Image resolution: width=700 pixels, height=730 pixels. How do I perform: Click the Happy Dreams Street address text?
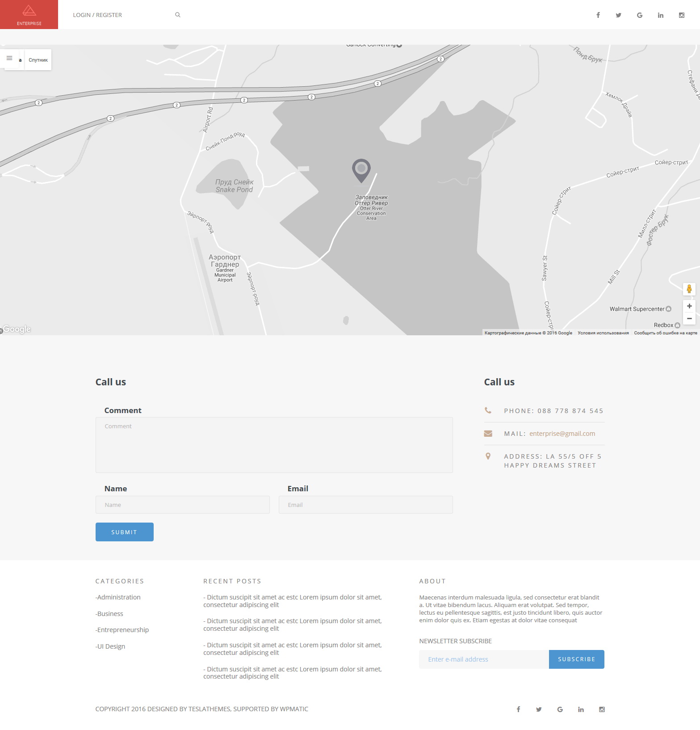point(550,465)
